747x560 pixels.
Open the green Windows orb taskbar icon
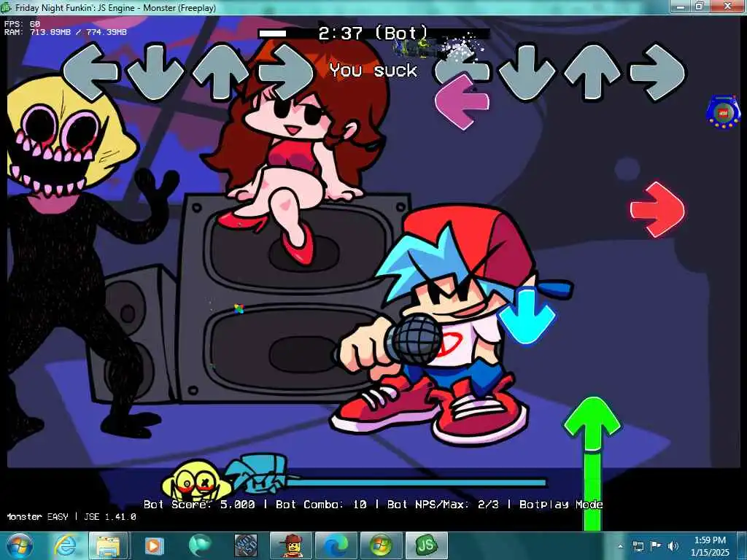point(381,545)
